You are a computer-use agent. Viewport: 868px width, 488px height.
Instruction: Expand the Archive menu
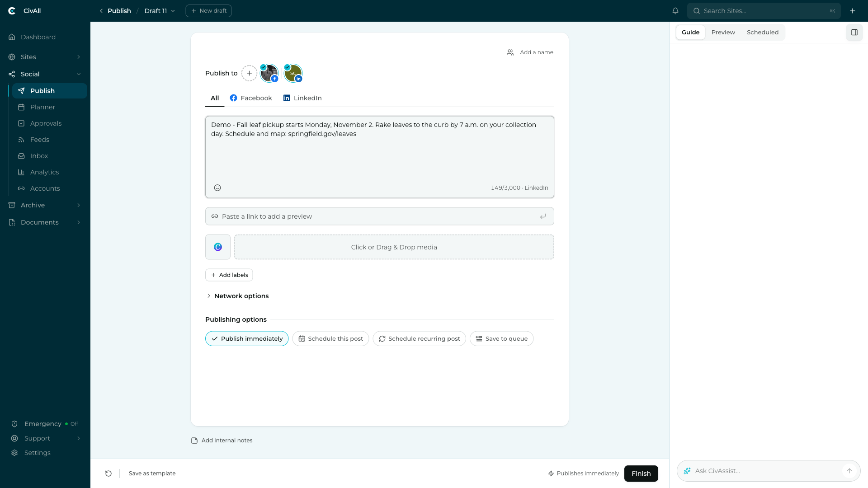pyautogui.click(x=45, y=205)
